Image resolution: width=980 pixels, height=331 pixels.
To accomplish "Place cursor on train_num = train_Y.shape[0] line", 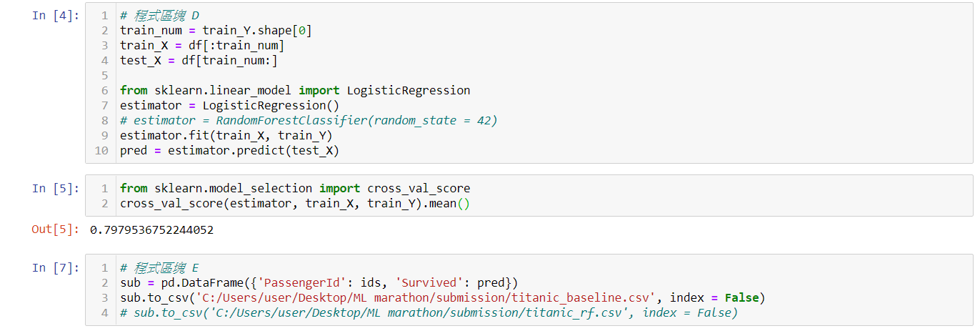I will (216, 31).
